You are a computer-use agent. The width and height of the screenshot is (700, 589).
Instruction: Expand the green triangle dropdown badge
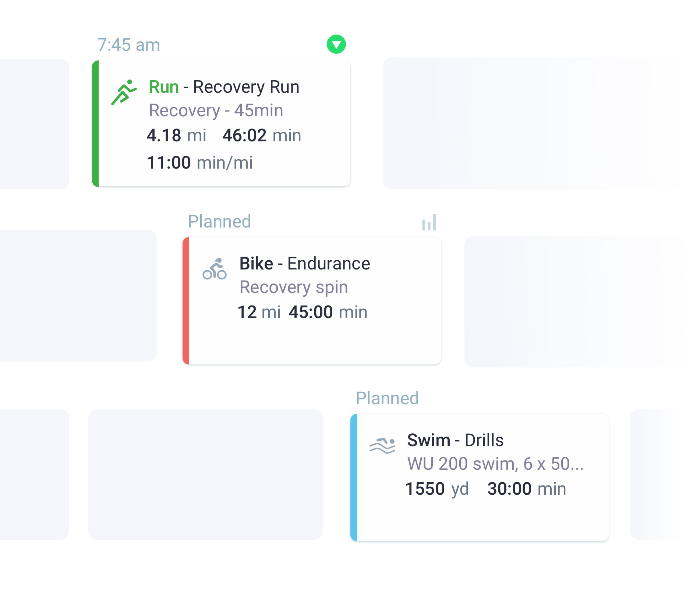(336, 45)
